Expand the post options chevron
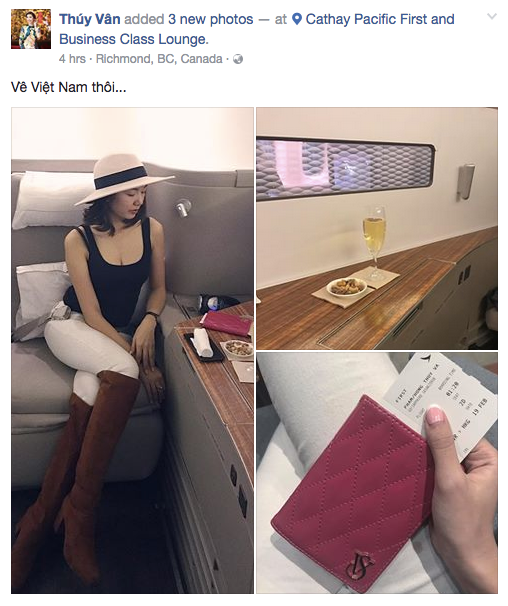The width and height of the screenshot is (508, 606). (x=492, y=16)
